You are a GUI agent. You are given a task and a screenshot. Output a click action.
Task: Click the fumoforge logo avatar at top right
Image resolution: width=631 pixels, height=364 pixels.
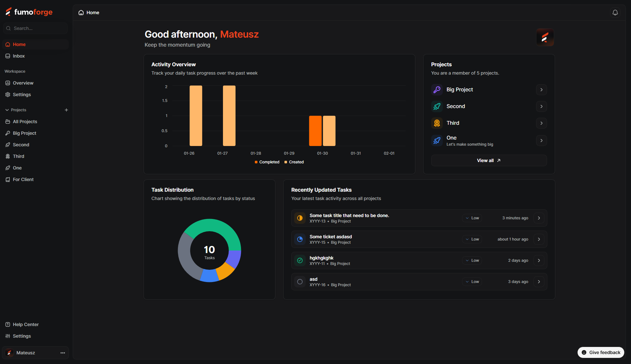[x=545, y=38]
